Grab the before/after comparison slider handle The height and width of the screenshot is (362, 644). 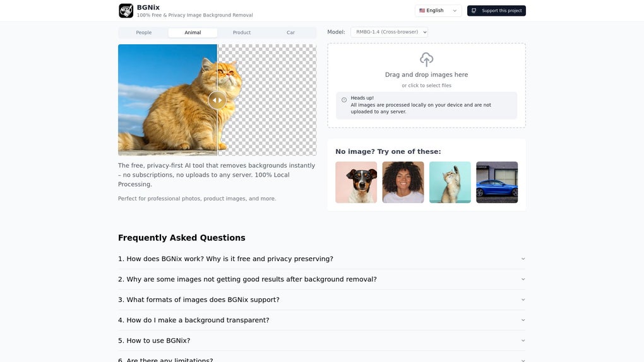(217, 100)
